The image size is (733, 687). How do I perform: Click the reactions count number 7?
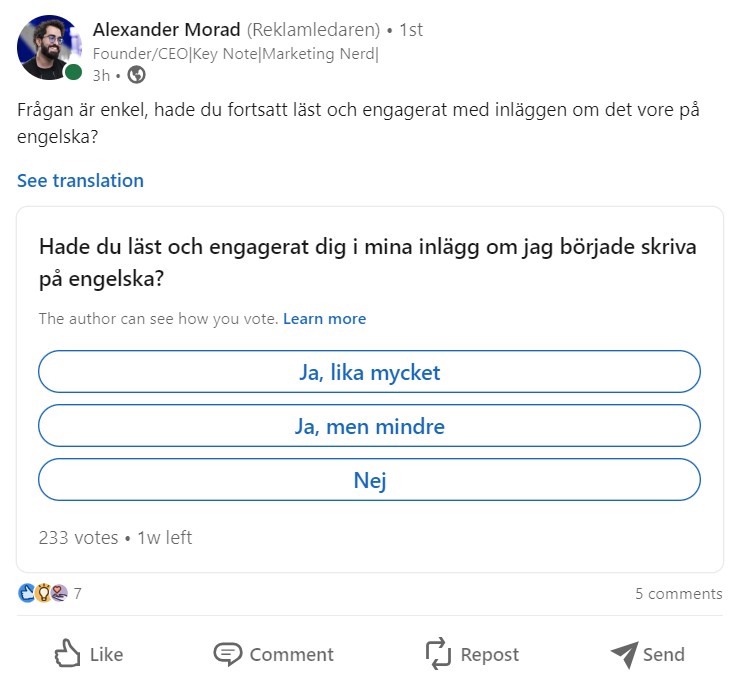(x=78, y=593)
